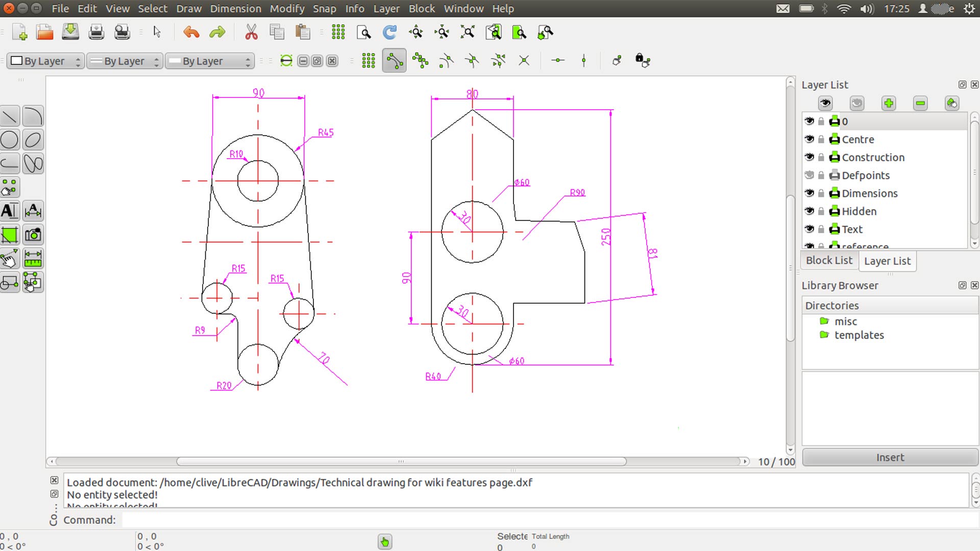
Task: Open Draw menu
Action: coord(188,8)
